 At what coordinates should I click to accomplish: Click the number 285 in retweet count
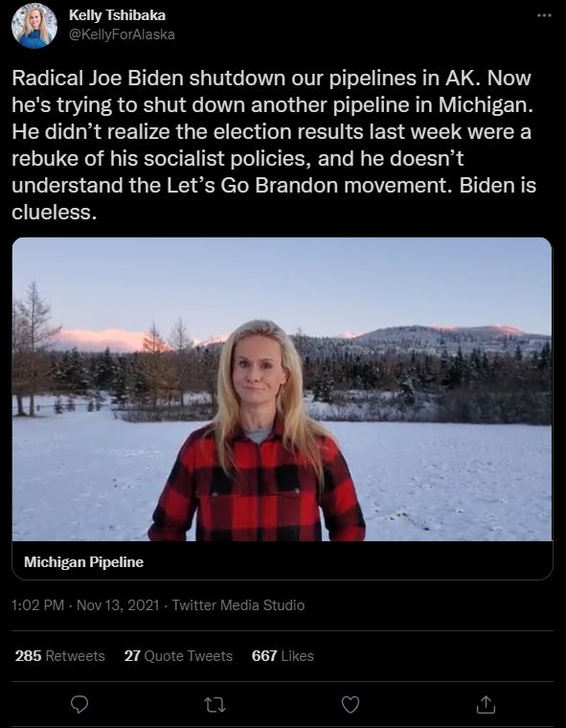(28, 655)
